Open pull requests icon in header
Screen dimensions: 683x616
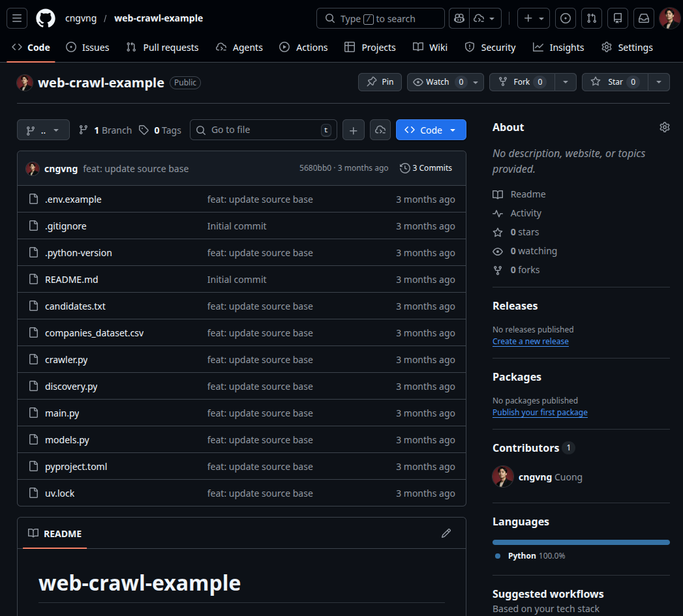coord(592,18)
